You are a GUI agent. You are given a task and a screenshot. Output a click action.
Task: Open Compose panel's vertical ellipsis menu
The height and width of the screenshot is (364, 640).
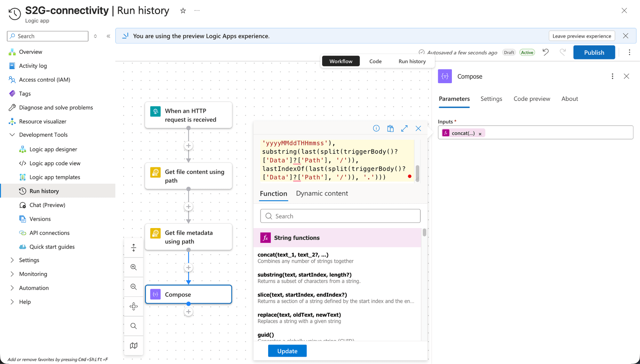pyautogui.click(x=612, y=76)
